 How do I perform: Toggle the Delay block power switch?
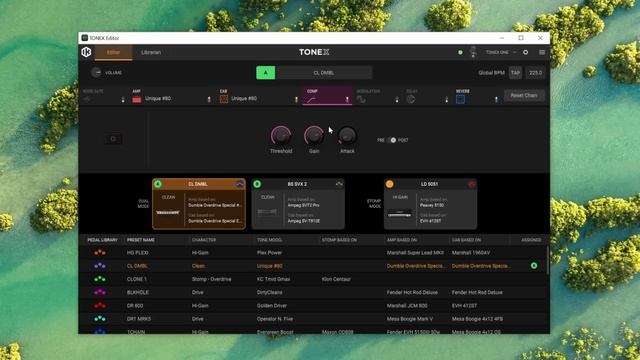click(447, 99)
